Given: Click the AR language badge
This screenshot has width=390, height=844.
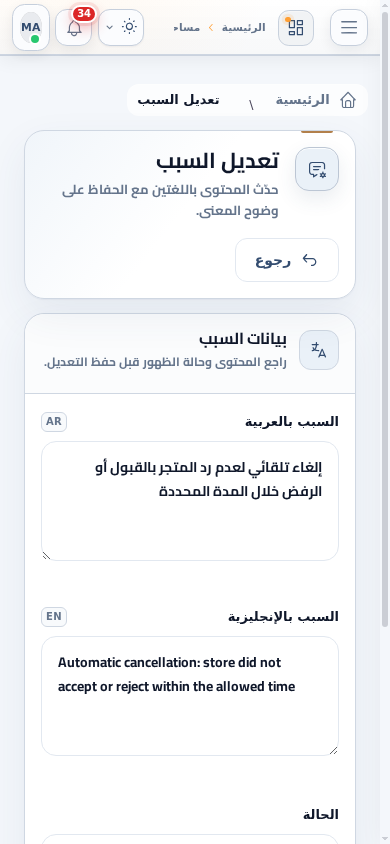Looking at the screenshot, I should coord(54,421).
